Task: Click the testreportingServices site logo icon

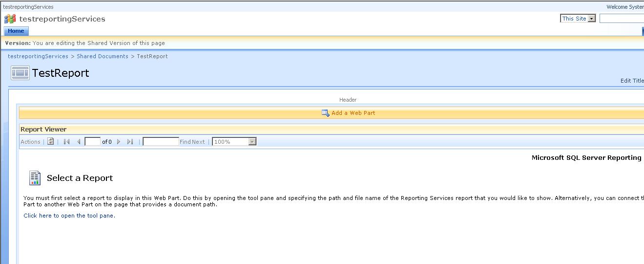Action: 10,19
